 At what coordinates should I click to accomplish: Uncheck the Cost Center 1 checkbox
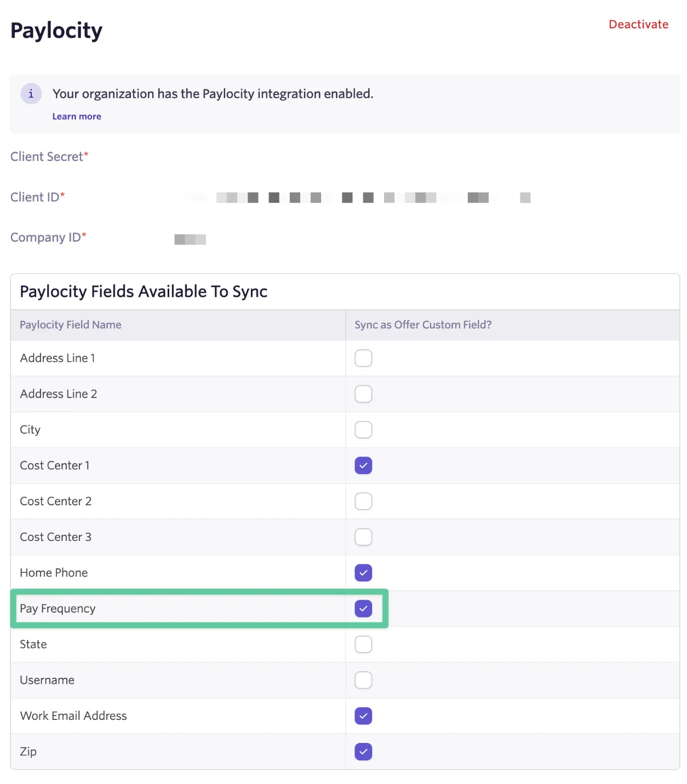pyautogui.click(x=363, y=465)
